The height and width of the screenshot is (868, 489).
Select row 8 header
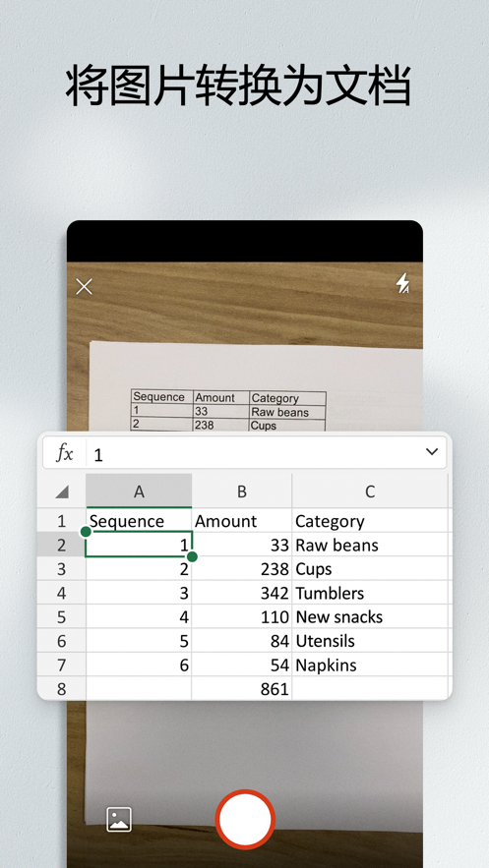[x=61, y=689]
